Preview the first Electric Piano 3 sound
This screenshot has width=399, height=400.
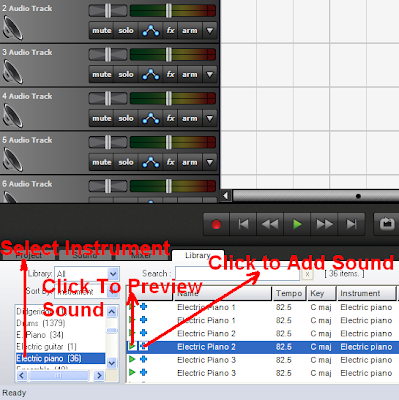point(132,359)
